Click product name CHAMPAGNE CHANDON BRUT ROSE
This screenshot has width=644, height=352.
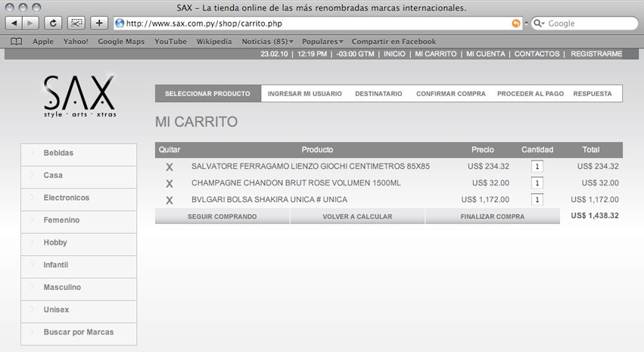[x=296, y=182]
